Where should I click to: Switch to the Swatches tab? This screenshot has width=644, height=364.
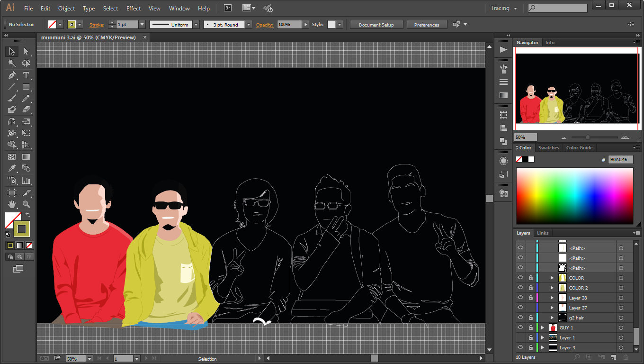(548, 148)
